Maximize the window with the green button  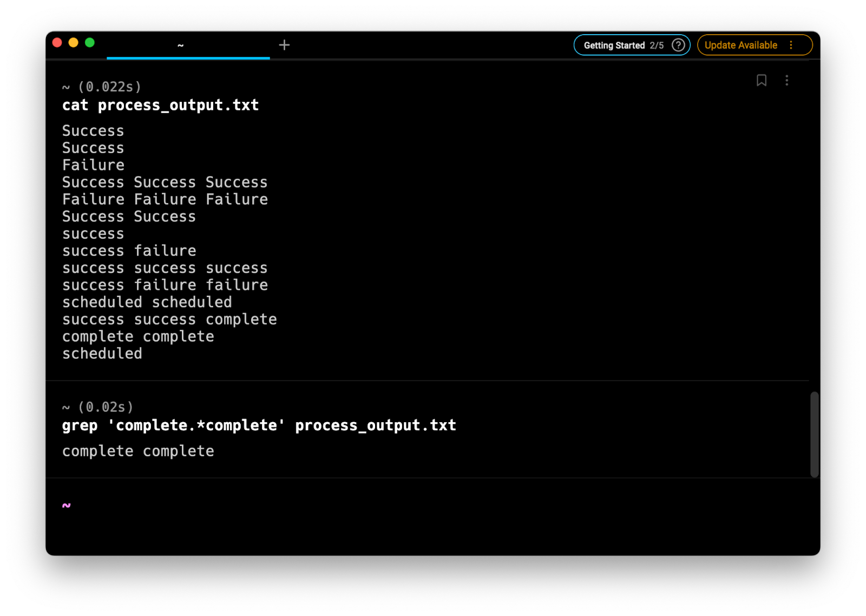[x=90, y=43]
